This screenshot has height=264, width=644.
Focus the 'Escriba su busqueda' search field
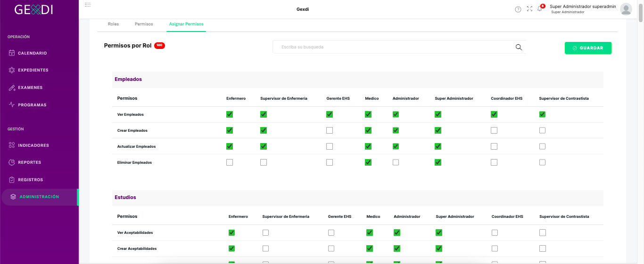(399, 47)
